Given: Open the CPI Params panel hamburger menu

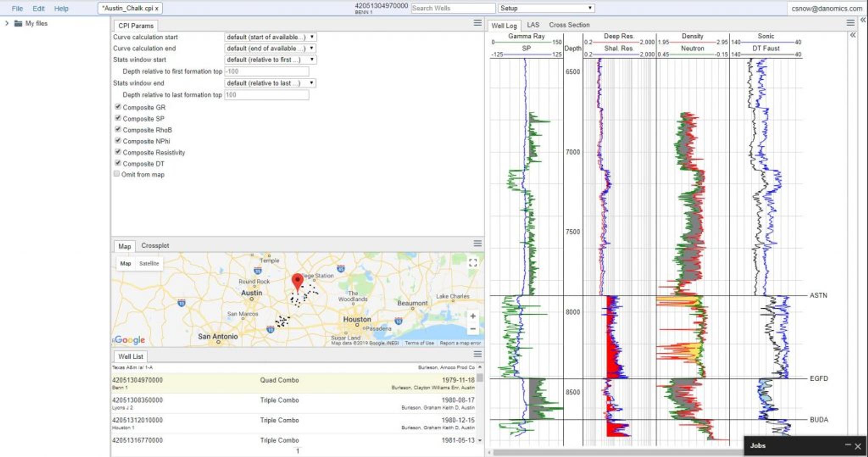Looking at the screenshot, I should 477,23.
